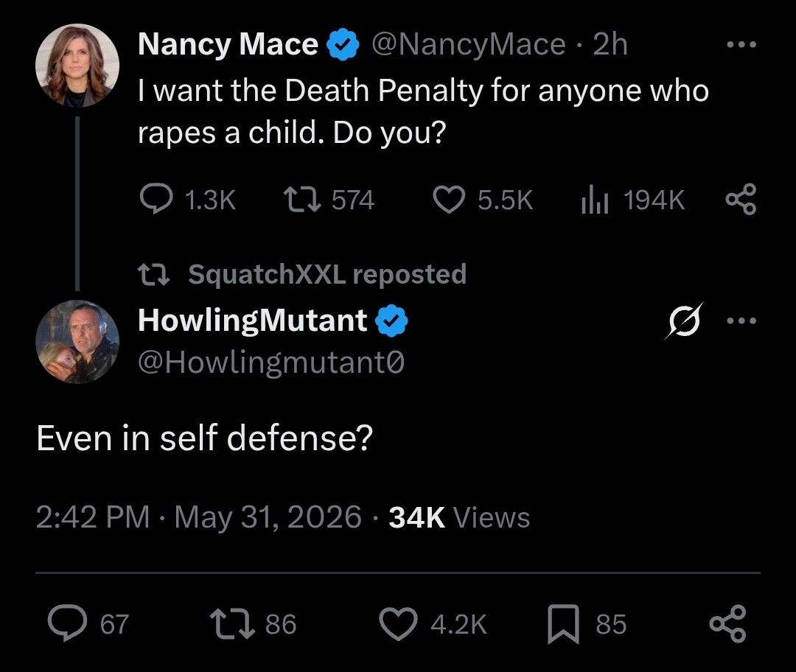Viewport: 796px width, 672px height.
Task: Click the Grok icon beside HowlingMutant
Action: 684,321
